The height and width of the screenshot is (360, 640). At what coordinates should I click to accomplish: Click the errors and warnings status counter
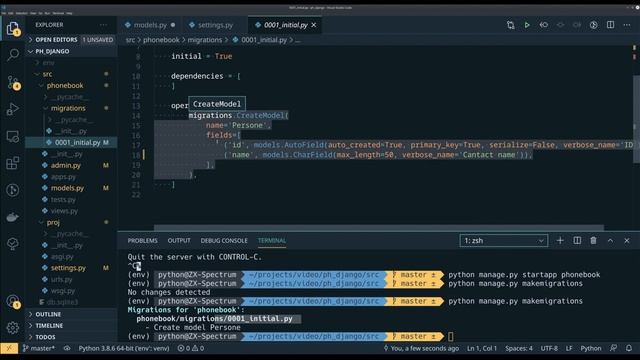[x=191, y=348]
